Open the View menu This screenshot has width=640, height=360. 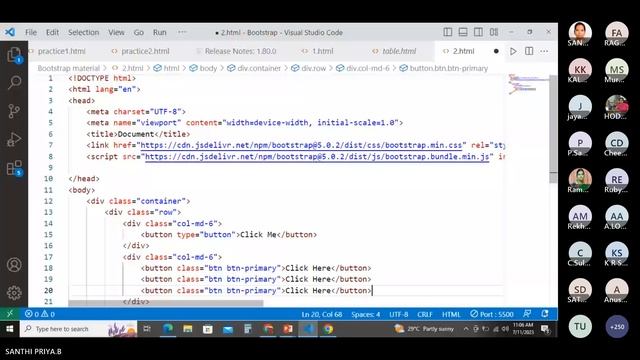[116, 32]
